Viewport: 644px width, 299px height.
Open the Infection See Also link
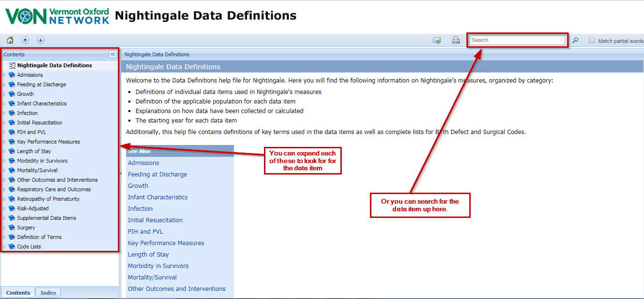(x=140, y=209)
